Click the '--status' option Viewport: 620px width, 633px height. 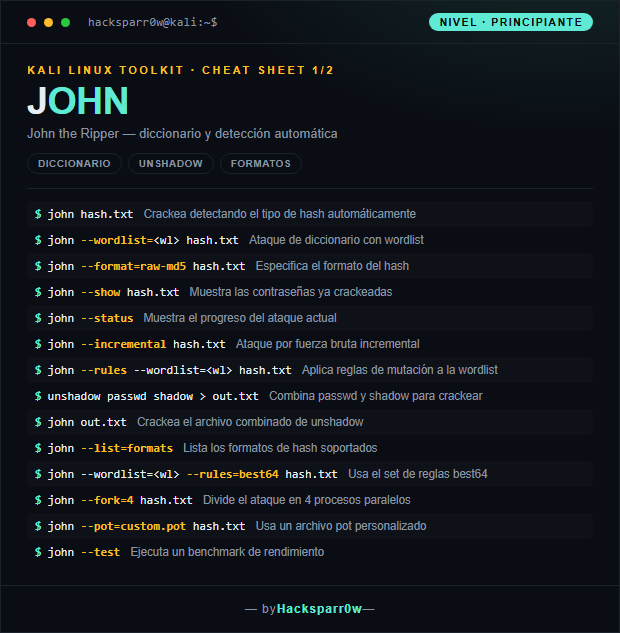coord(107,318)
